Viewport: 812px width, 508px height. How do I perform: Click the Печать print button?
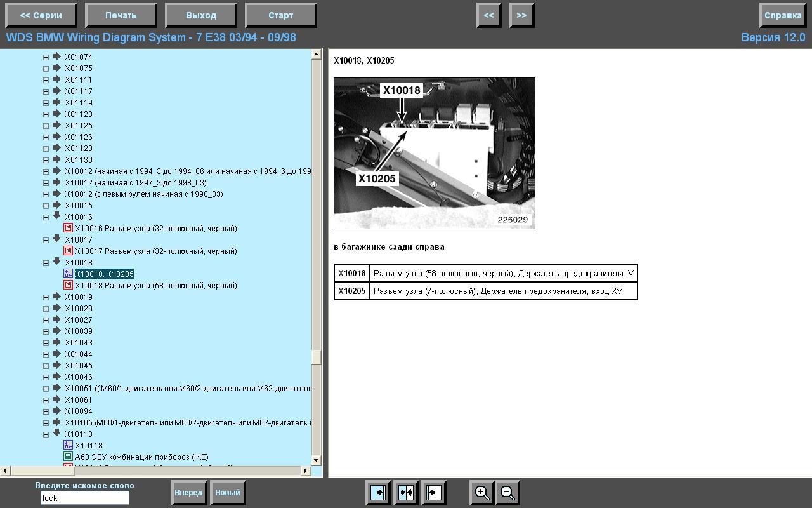click(x=121, y=15)
